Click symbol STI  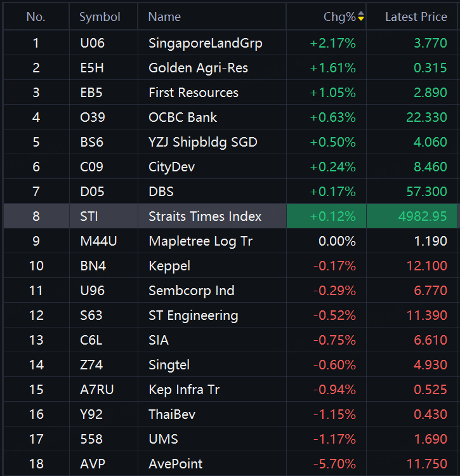[89, 216]
